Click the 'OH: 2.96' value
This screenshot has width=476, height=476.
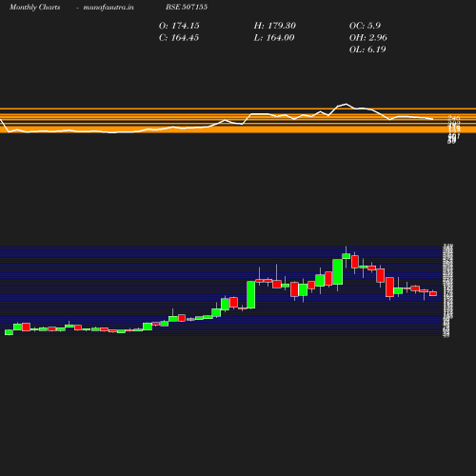(368, 38)
